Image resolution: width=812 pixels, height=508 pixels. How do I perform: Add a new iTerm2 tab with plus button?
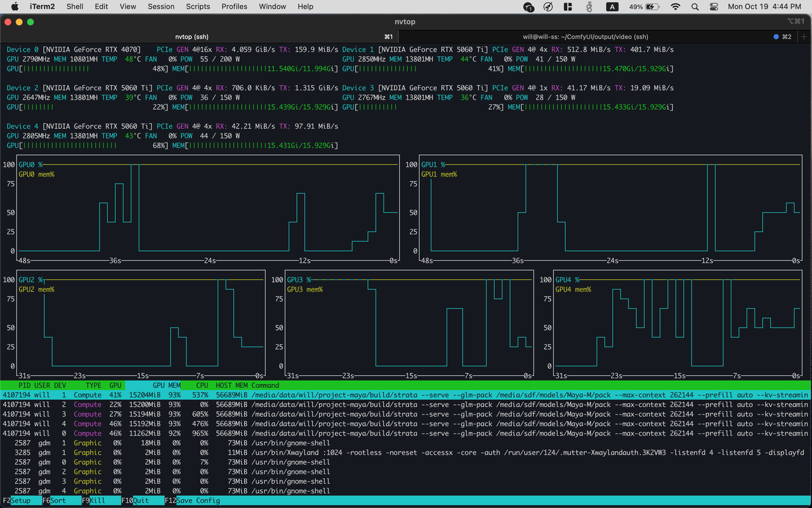point(805,36)
